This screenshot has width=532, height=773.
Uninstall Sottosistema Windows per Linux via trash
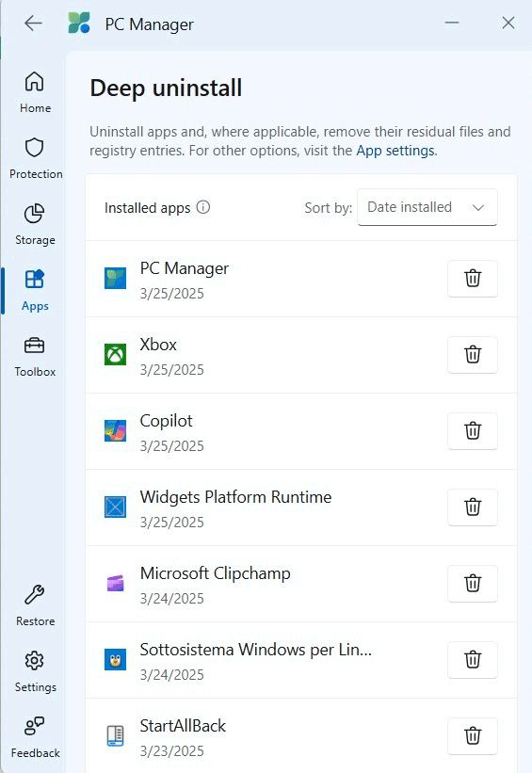coord(473,660)
